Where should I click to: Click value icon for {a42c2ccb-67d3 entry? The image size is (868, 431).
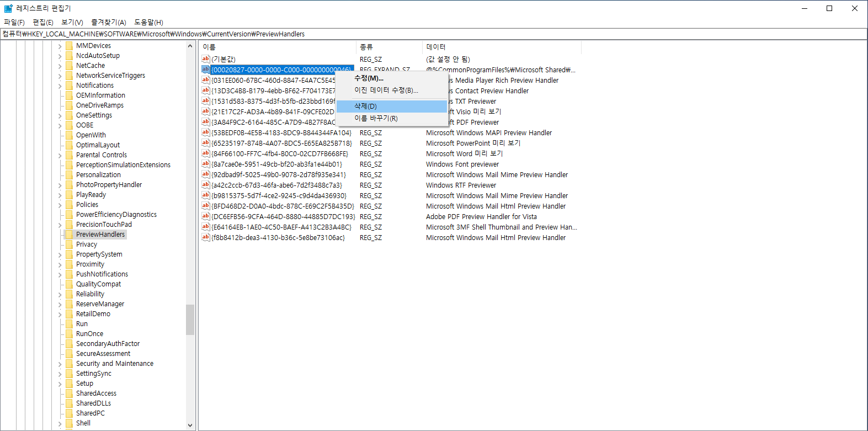206,185
